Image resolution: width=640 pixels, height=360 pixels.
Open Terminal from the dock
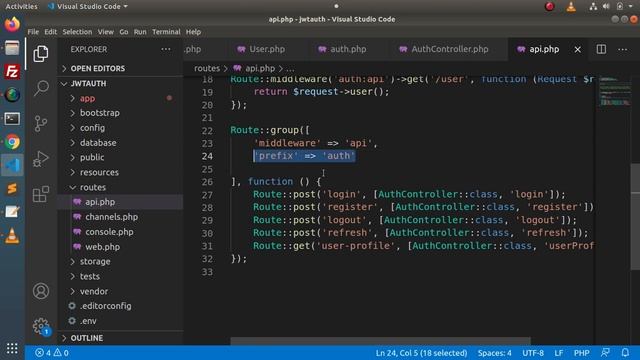[12, 119]
